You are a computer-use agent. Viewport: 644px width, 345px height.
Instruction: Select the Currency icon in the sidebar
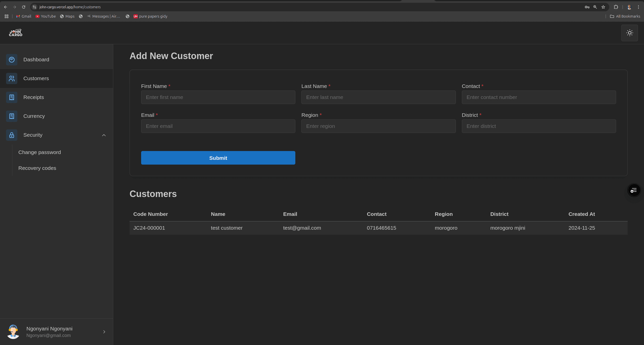[x=12, y=116]
